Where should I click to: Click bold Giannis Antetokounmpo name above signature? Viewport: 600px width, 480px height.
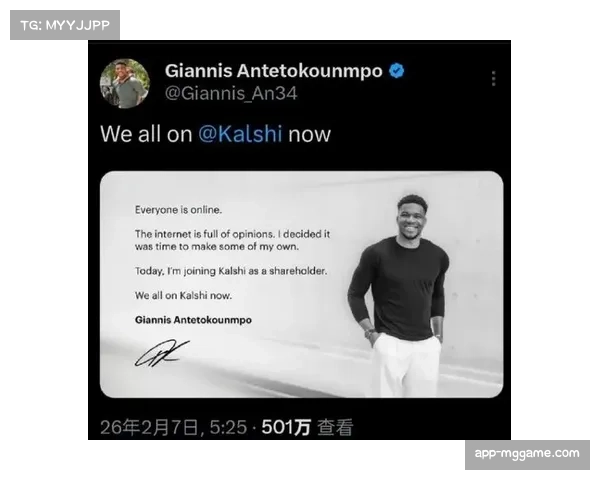coord(193,320)
